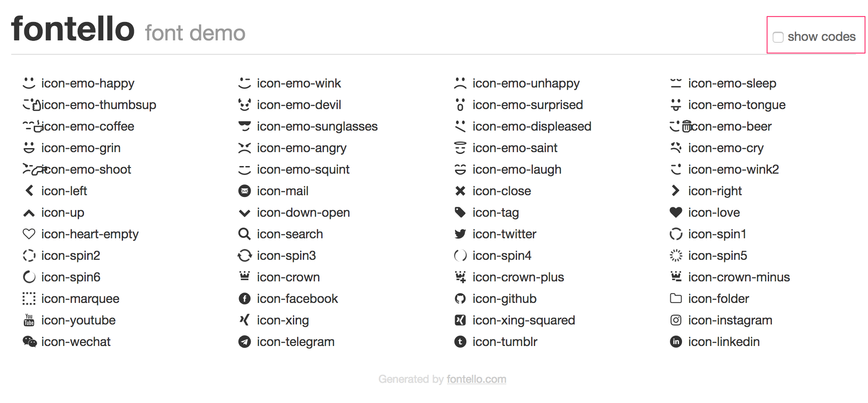Click the up chevron icon
This screenshot has width=868, height=403.
pyautogui.click(x=29, y=213)
